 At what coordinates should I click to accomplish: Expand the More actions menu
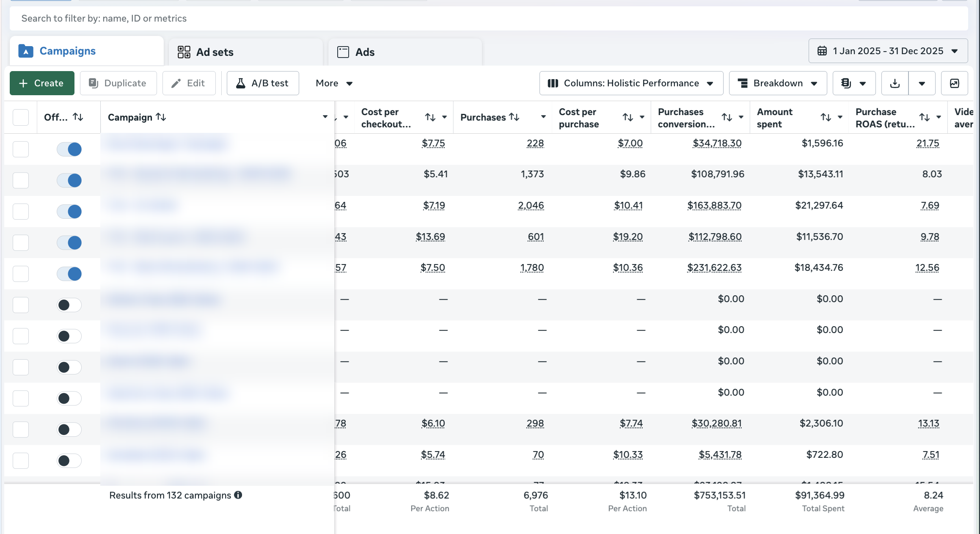[x=334, y=83]
